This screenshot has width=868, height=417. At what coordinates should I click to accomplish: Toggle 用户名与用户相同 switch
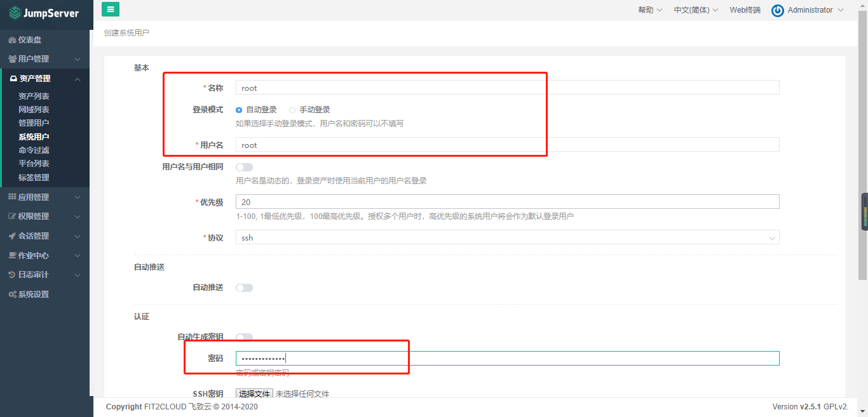coord(244,167)
